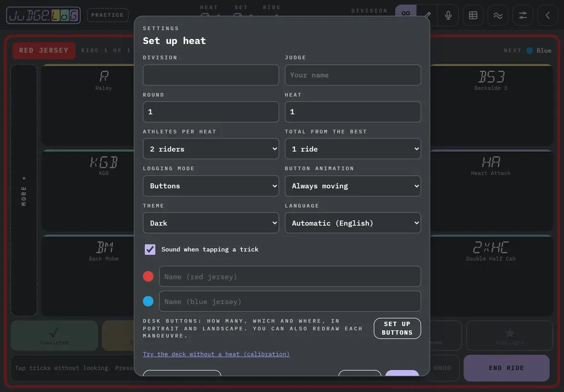This screenshot has width=564, height=392.
Task: Tap the Double Half Cab trick button
Action: [491, 275]
